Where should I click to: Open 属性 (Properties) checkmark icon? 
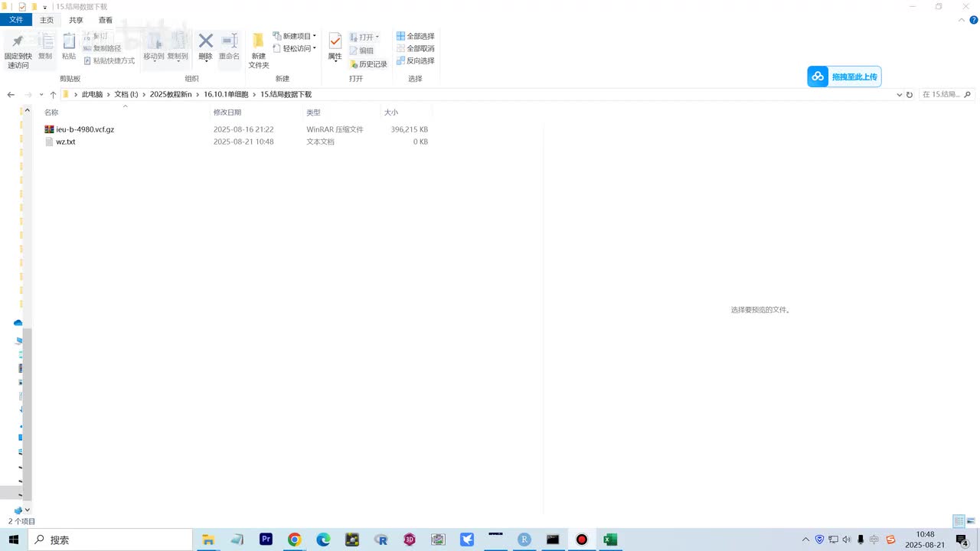click(x=335, y=47)
